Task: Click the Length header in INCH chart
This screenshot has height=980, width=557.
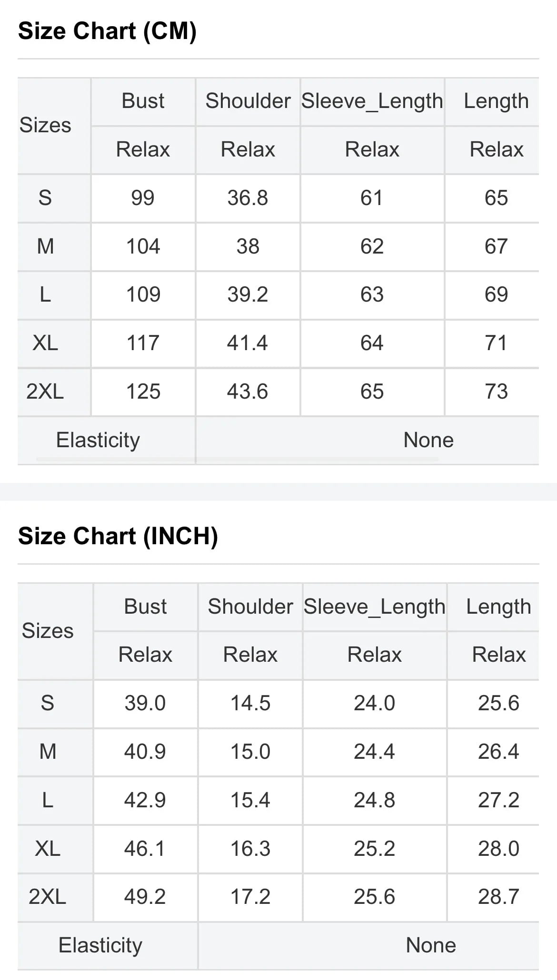Action: [498, 607]
